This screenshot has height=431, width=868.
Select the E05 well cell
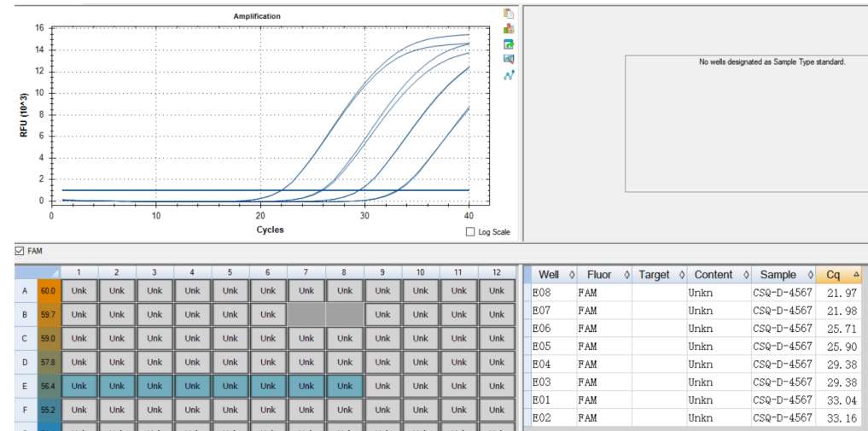pyautogui.click(x=556, y=347)
